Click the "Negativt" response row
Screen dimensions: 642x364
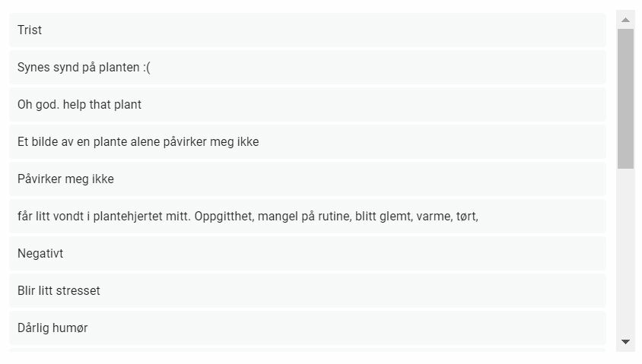307,254
